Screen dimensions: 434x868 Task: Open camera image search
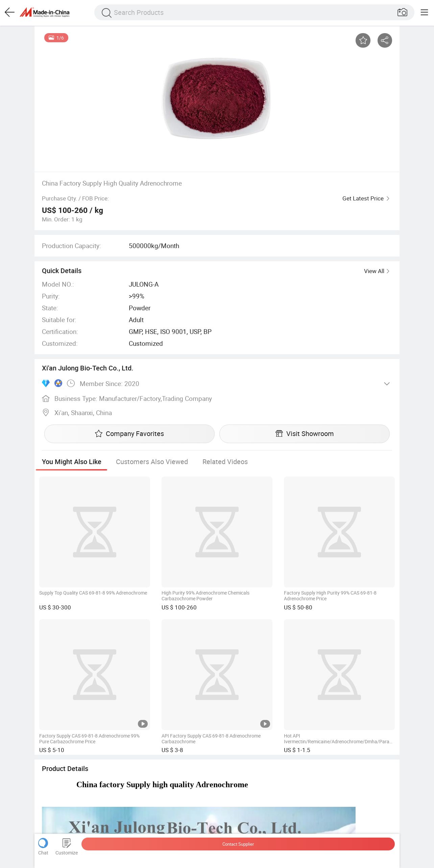point(402,13)
